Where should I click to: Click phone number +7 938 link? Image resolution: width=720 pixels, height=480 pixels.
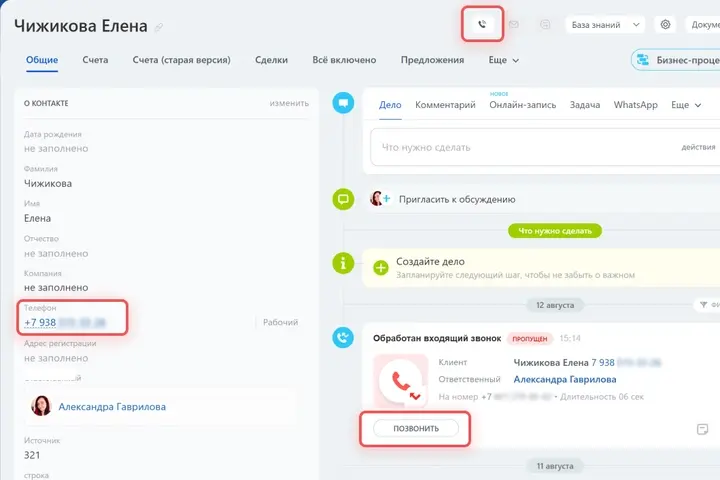click(65, 322)
